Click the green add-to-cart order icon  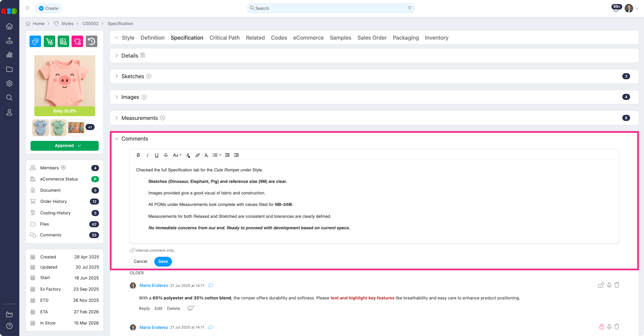[x=50, y=41]
